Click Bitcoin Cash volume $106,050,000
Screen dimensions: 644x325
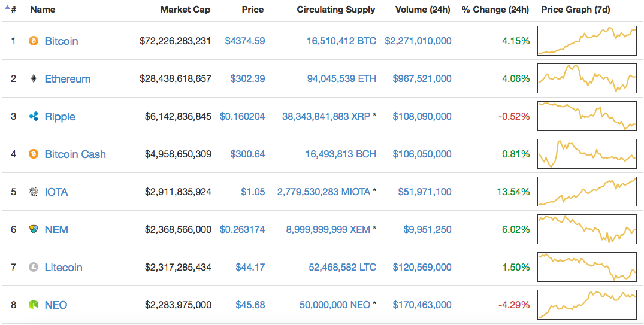pos(422,154)
